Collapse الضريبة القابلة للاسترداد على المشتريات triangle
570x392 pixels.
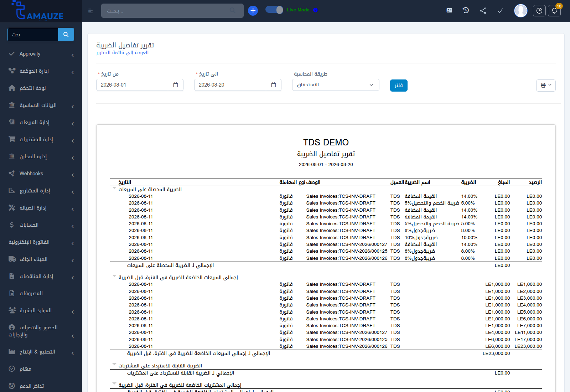(114, 364)
